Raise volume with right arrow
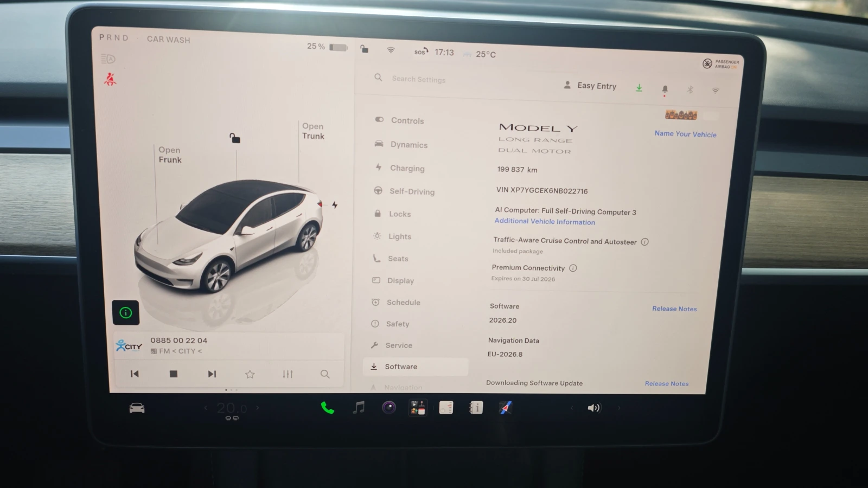868x488 pixels. (x=619, y=408)
